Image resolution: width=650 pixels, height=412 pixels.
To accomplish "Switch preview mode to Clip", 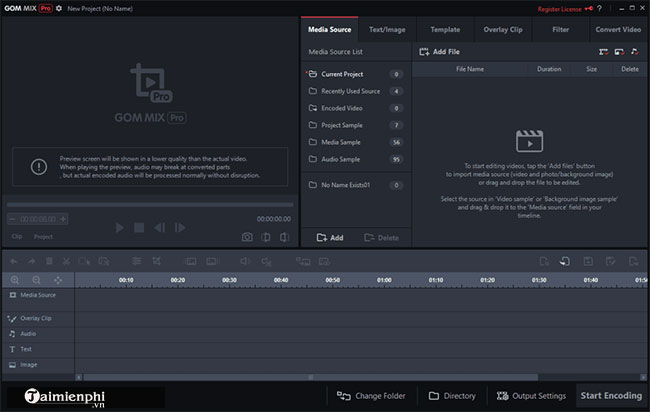I will [17, 237].
